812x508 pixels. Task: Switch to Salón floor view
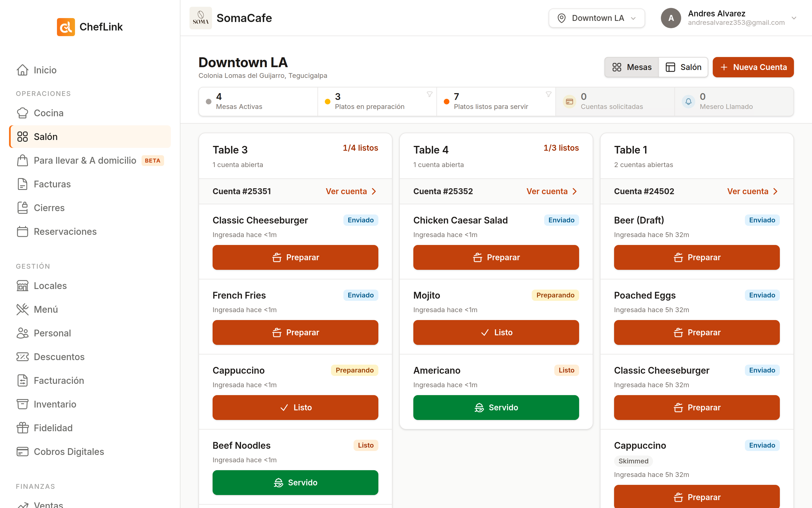pos(683,67)
